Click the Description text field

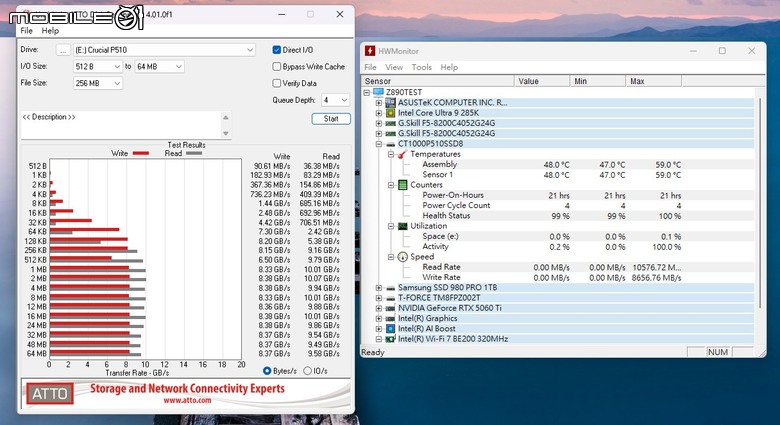click(121, 125)
